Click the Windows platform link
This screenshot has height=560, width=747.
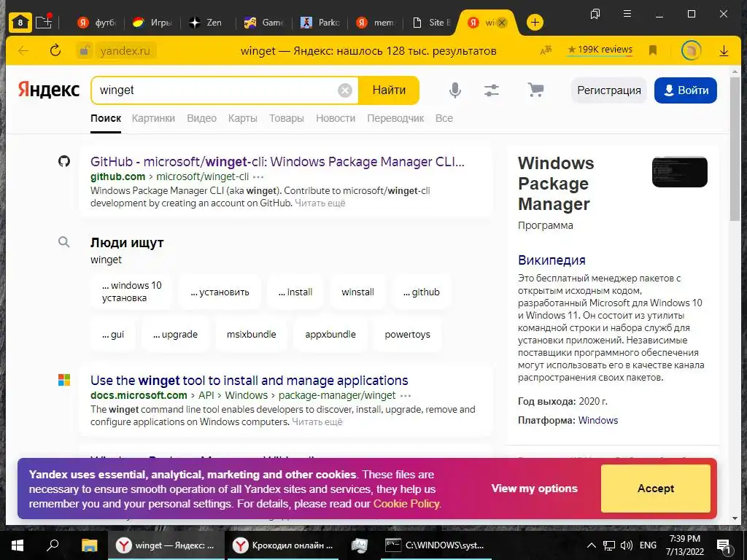click(598, 420)
